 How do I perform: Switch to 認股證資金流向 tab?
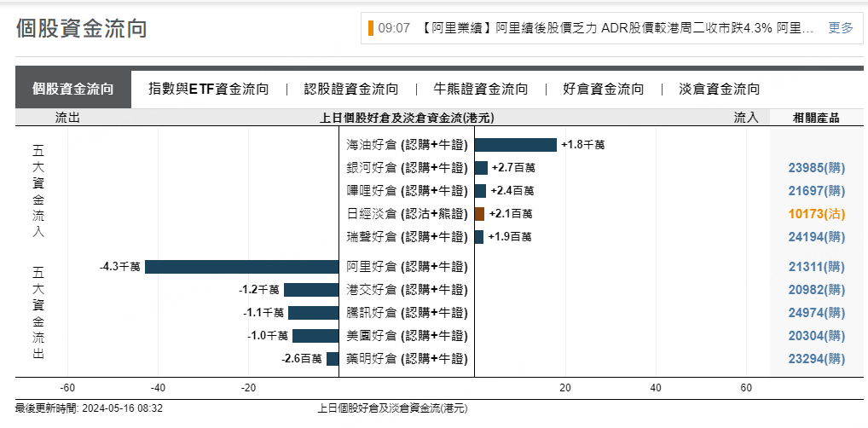(351, 90)
